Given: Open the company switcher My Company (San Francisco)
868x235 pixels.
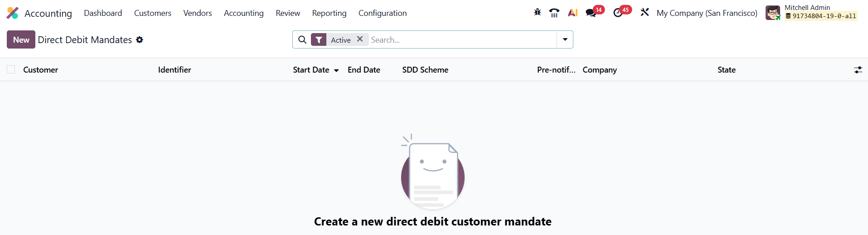Looking at the screenshot, I should pos(707,13).
